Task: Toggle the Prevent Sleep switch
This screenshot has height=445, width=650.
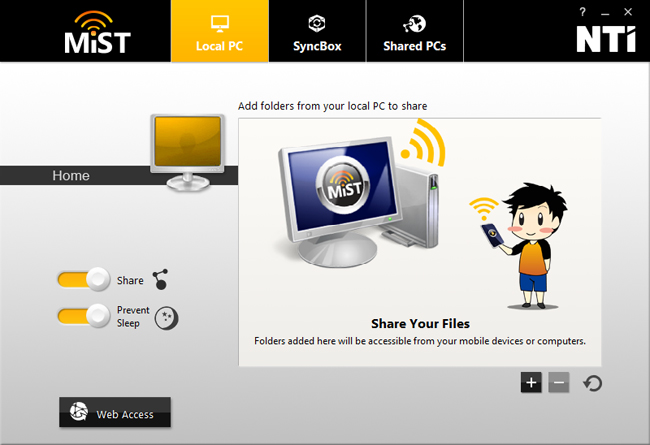Action: [84, 316]
